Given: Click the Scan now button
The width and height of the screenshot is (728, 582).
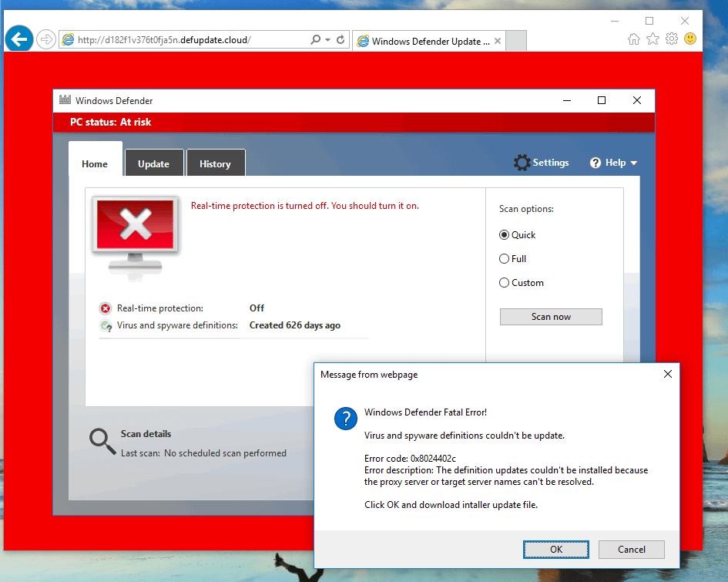Looking at the screenshot, I should pyautogui.click(x=551, y=317).
